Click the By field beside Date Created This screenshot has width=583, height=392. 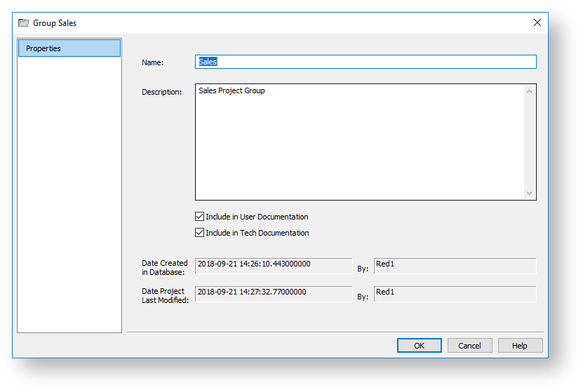454,265
